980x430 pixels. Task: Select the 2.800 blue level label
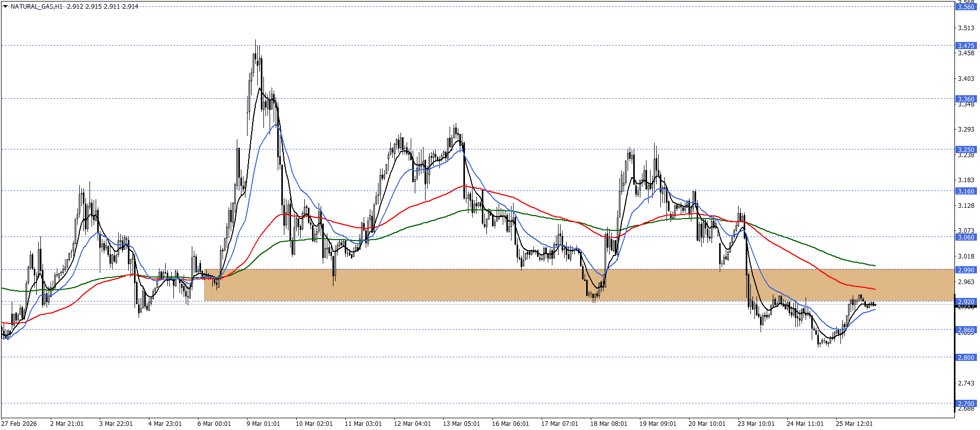pos(966,357)
